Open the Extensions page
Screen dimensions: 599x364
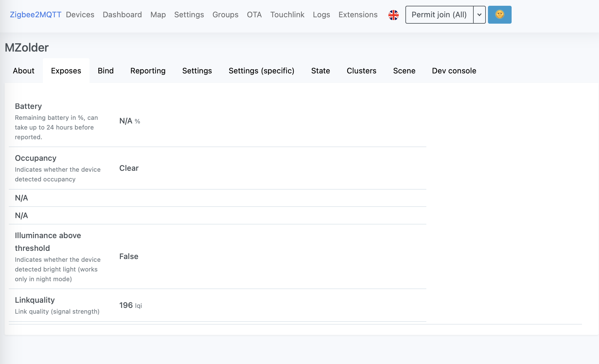[x=358, y=15]
